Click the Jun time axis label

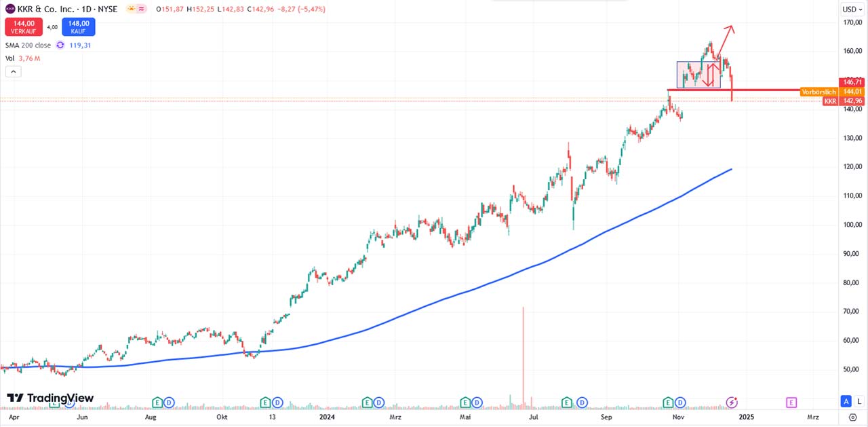pyautogui.click(x=82, y=417)
